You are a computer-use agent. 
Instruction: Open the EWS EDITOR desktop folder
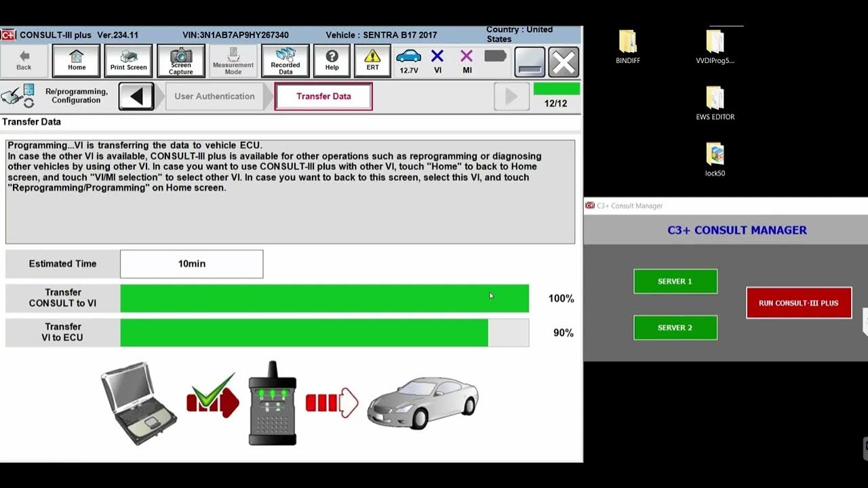click(x=715, y=104)
